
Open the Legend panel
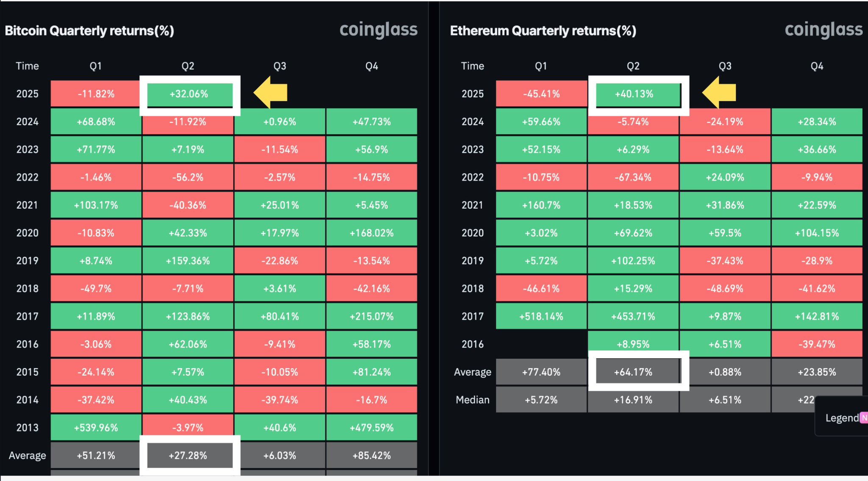(842, 418)
